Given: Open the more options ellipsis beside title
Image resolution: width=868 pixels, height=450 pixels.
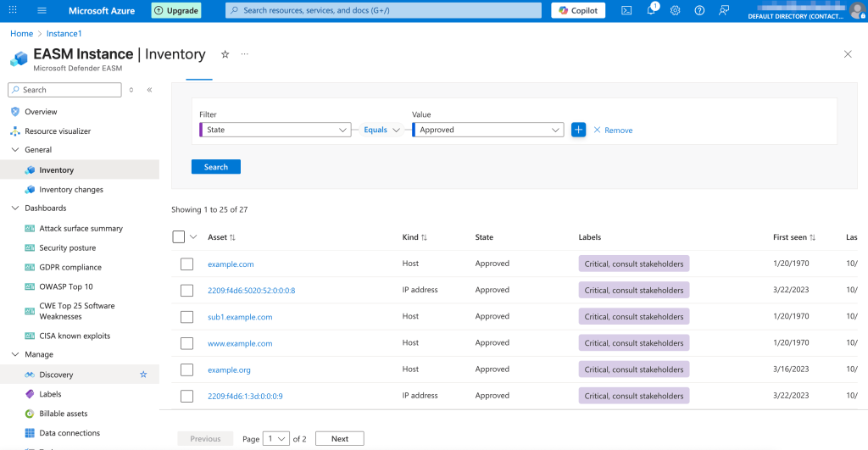Looking at the screenshot, I should (x=245, y=54).
